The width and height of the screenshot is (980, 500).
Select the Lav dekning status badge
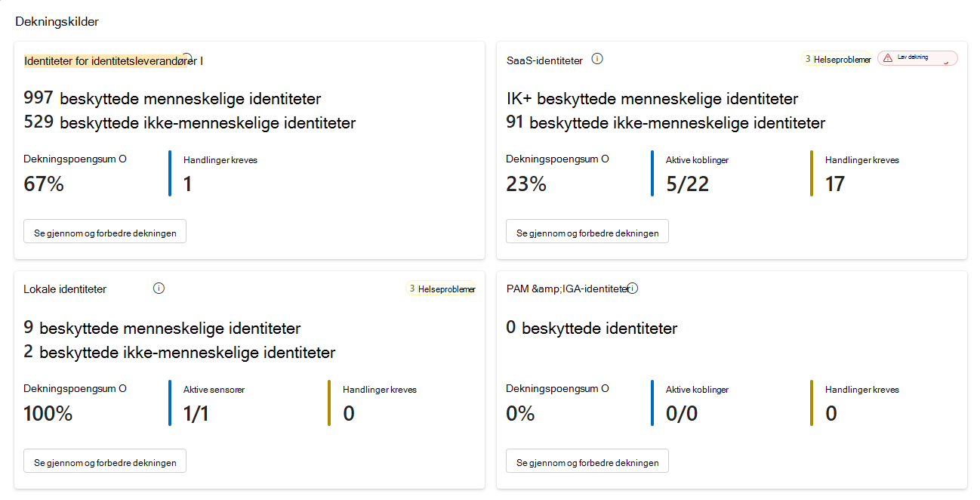(917, 57)
